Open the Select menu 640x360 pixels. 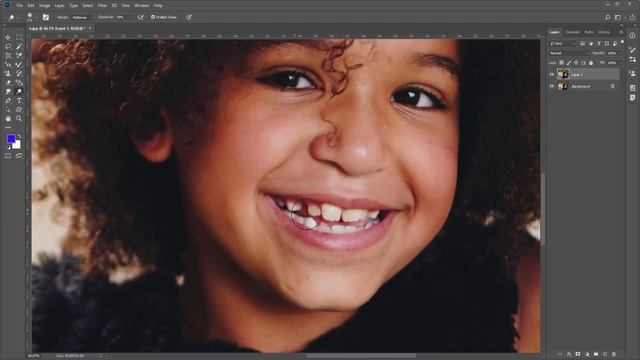88,6
